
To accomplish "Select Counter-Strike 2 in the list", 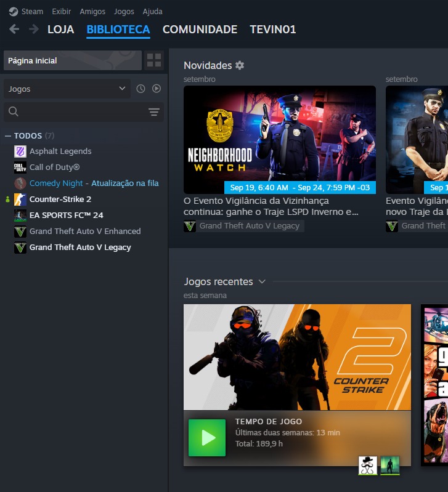I will click(60, 200).
